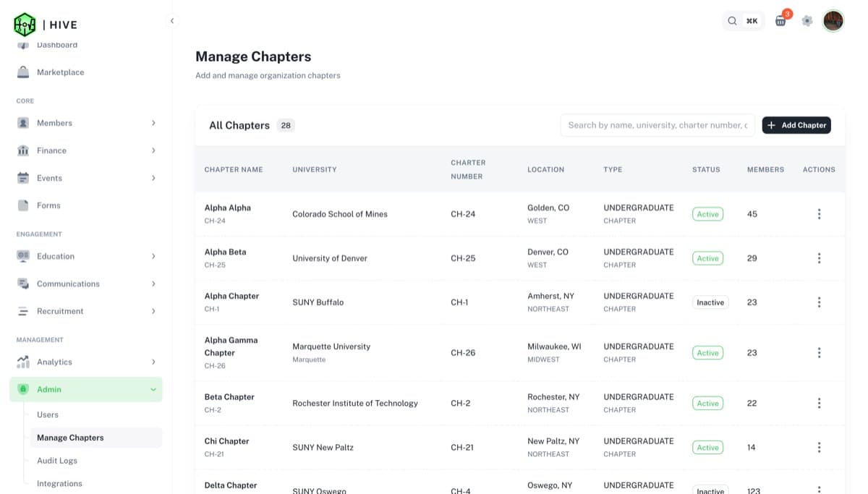Click the Add Chapter button

(796, 125)
